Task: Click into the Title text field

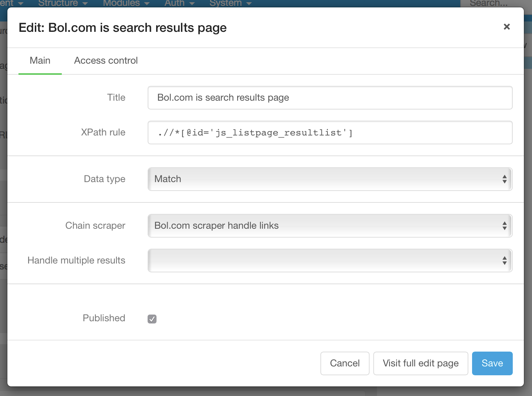Action: [x=330, y=98]
